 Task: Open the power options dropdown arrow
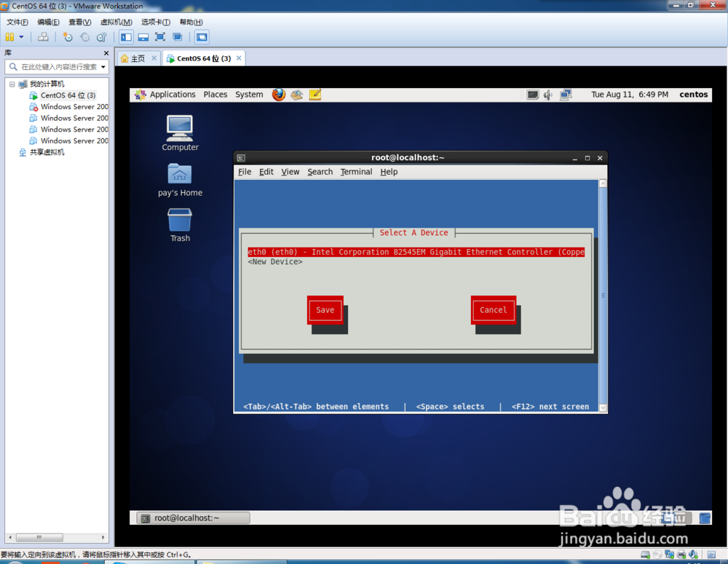(21, 36)
